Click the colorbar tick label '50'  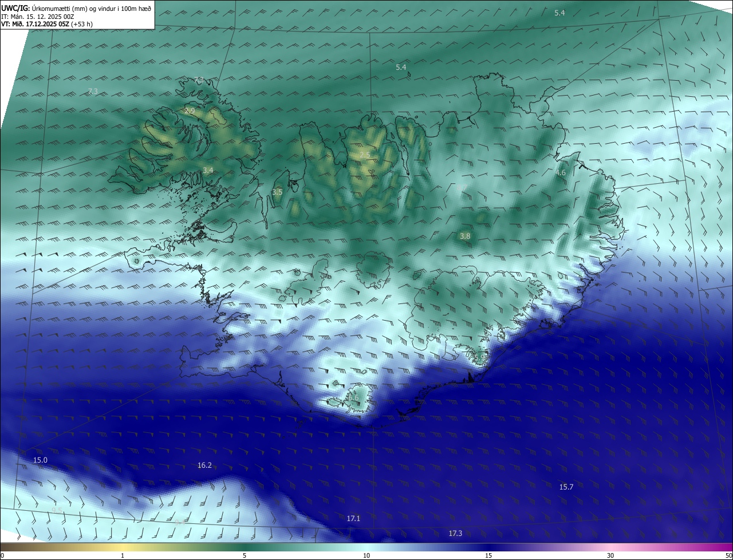[728, 555]
